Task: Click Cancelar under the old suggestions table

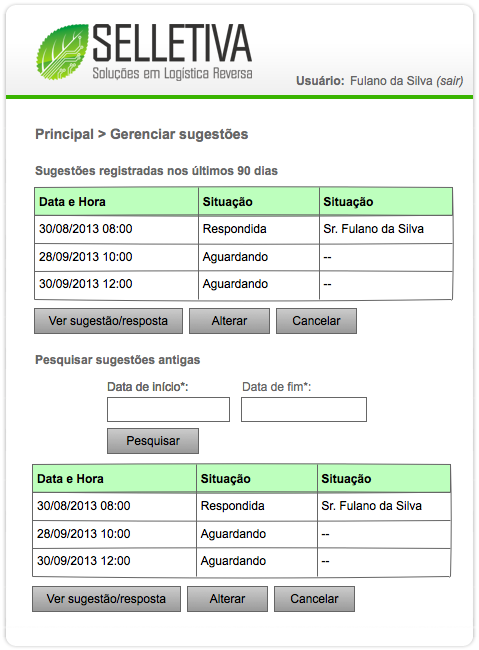Action: (x=314, y=599)
